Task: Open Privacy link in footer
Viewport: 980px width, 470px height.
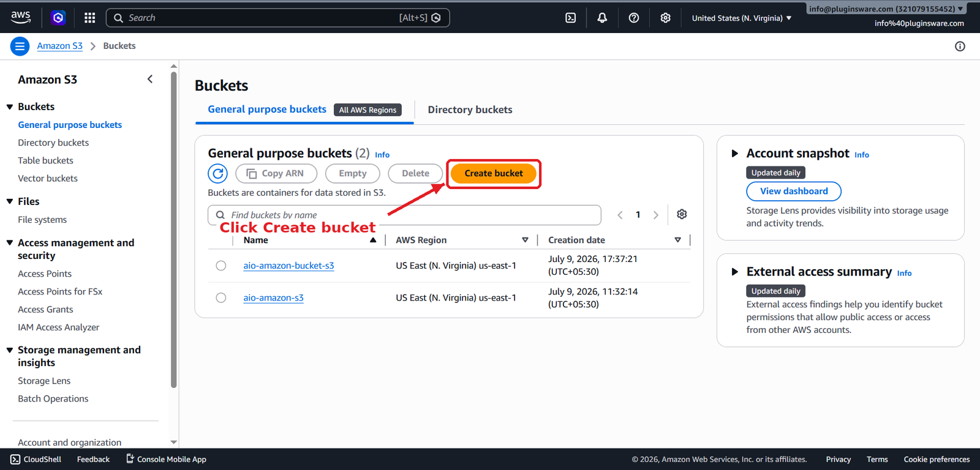Action: point(838,459)
